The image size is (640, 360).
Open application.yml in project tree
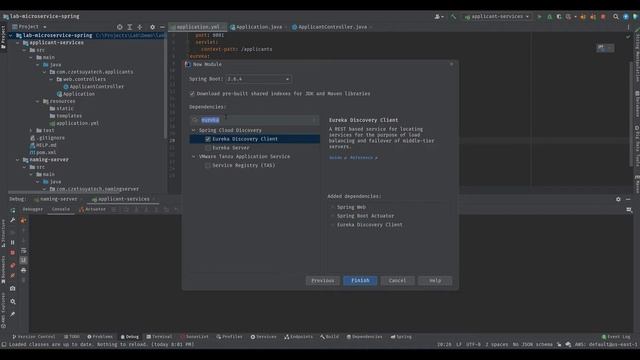coord(74,123)
